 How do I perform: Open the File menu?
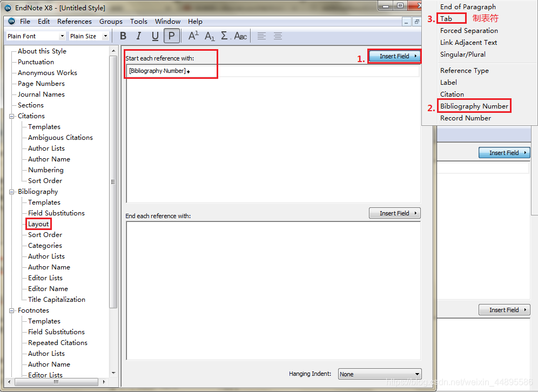coord(25,21)
